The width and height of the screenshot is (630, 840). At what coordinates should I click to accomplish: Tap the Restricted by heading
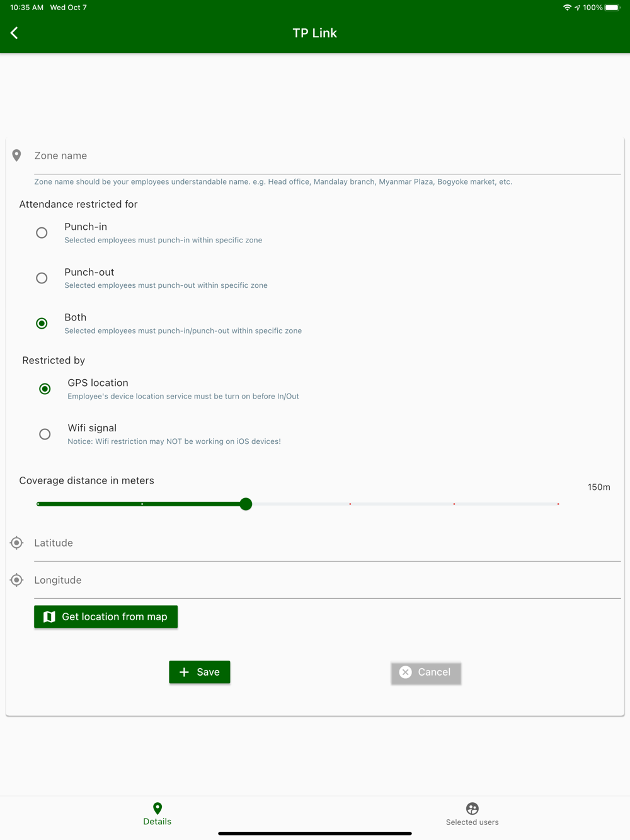point(54,360)
